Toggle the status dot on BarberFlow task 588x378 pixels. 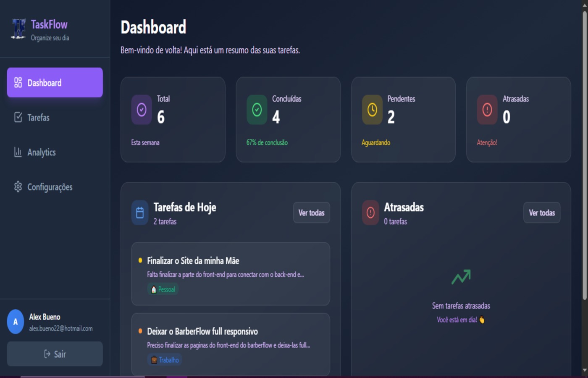pyautogui.click(x=140, y=331)
